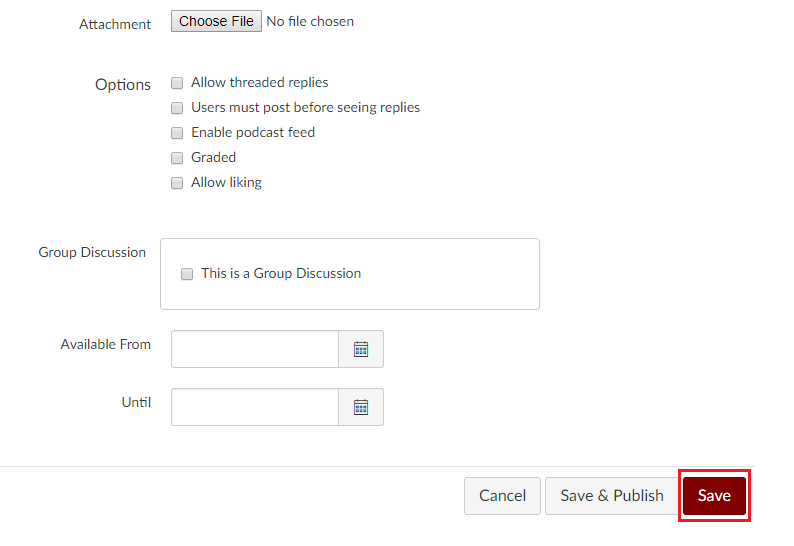Click the 'This is a Group Discussion' label
794x546 pixels.
281,273
